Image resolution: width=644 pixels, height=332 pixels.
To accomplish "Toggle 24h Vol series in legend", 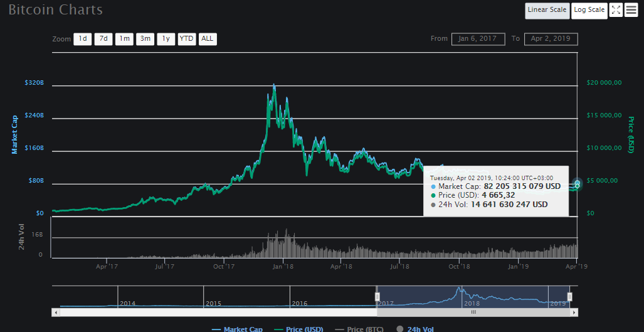I will click(415, 329).
